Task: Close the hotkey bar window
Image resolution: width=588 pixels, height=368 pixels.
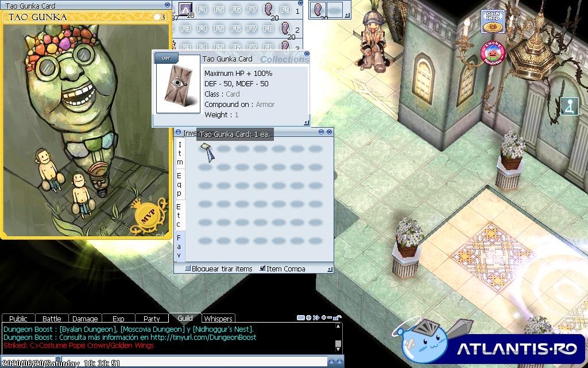Action: [300, 3]
